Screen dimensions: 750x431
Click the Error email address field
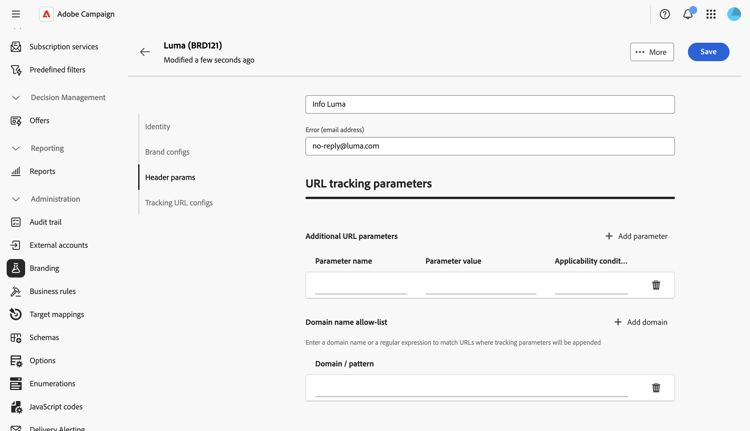pyautogui.click(x=490, y=146)
